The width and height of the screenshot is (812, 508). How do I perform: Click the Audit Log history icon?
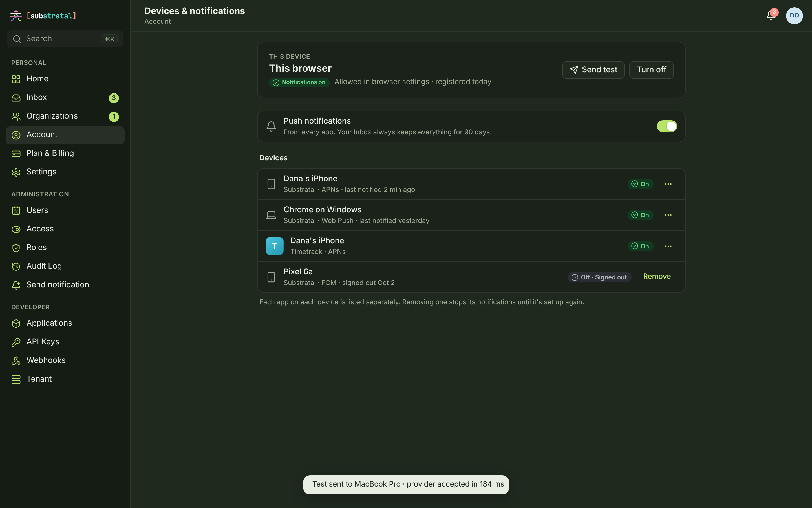coord(16,266)
